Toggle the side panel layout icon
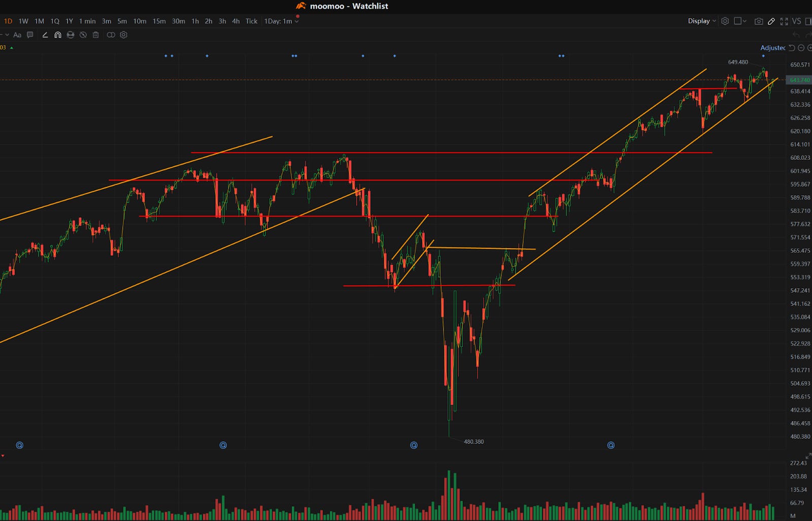Image resolution: width=812 pixels, height=521 pixels. pos(808,21)
